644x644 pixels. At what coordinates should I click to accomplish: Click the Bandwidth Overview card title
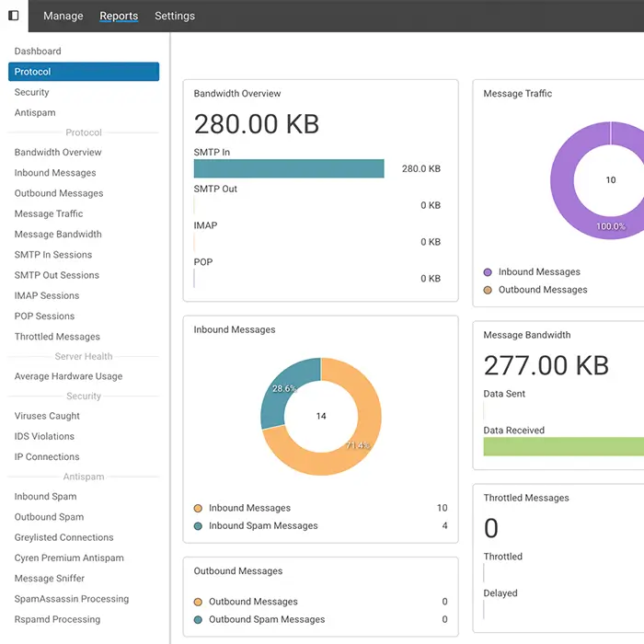click(x=237, y=94)
